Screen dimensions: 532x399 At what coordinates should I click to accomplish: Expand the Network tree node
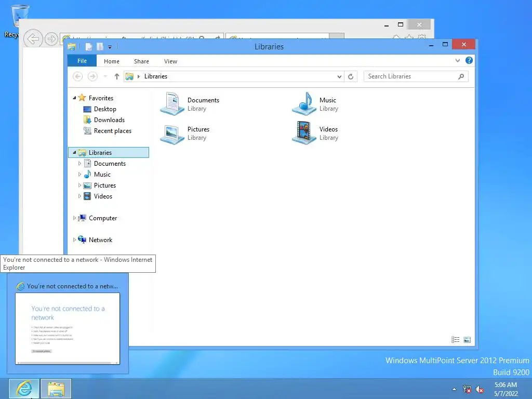[x=74, y=240]
